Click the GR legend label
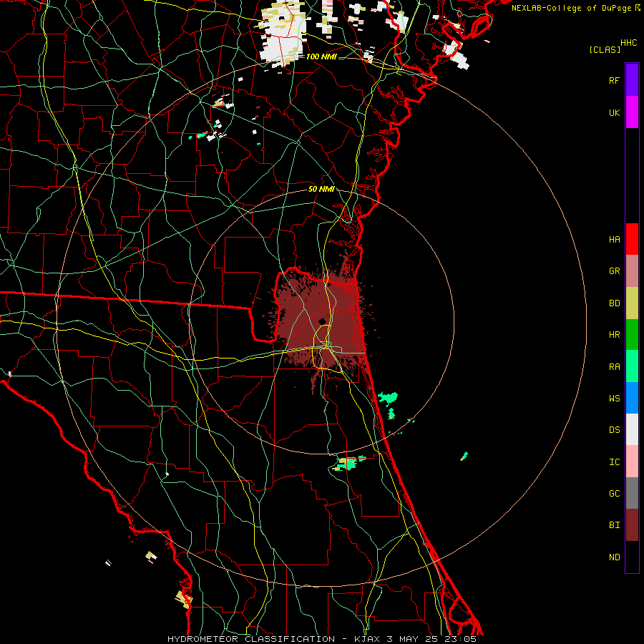 coord(614,271)
